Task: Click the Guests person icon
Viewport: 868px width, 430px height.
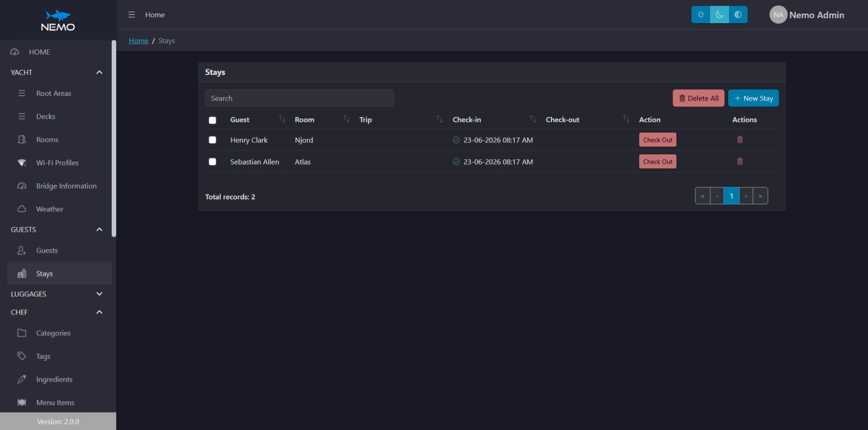Action: (22, 250)
